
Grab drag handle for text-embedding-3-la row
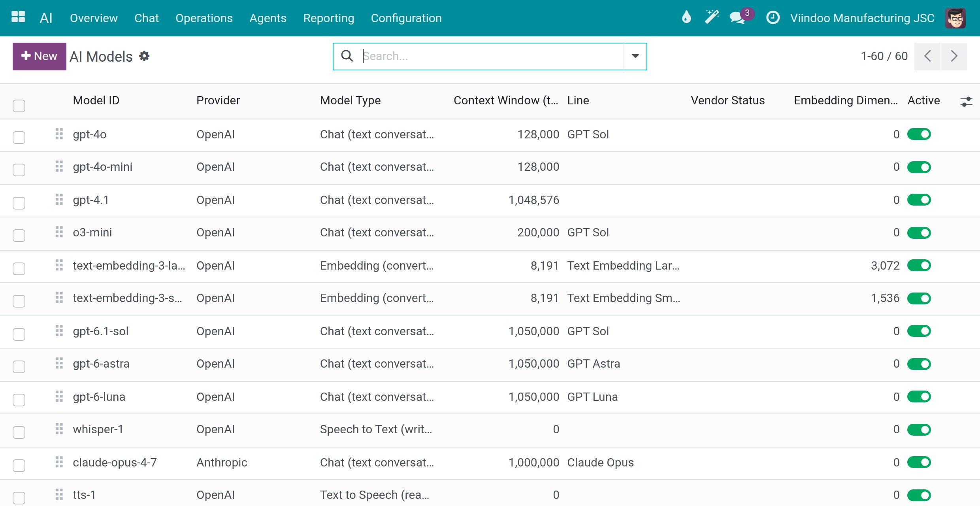pos(59,265)
